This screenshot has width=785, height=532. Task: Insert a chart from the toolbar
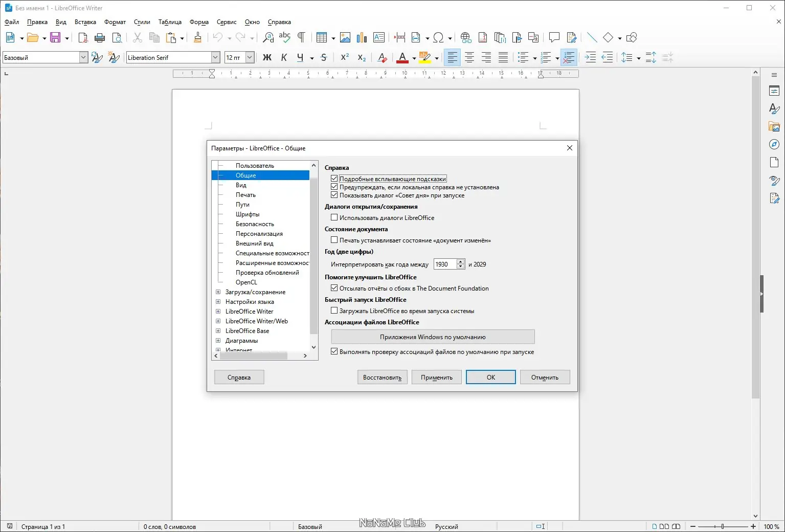[362, 37]
